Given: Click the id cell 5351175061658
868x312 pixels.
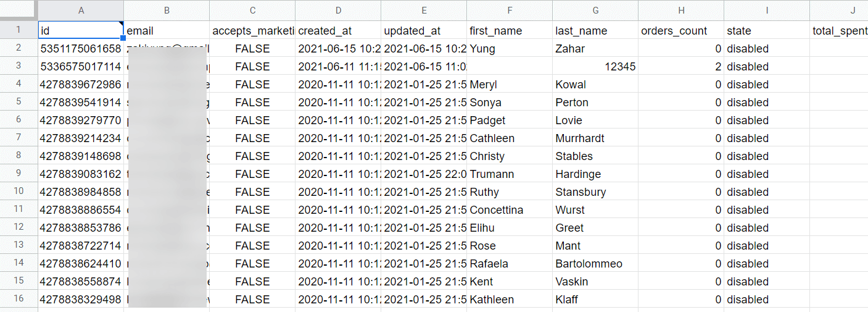Looking at the screenshot, I should 81,49.
